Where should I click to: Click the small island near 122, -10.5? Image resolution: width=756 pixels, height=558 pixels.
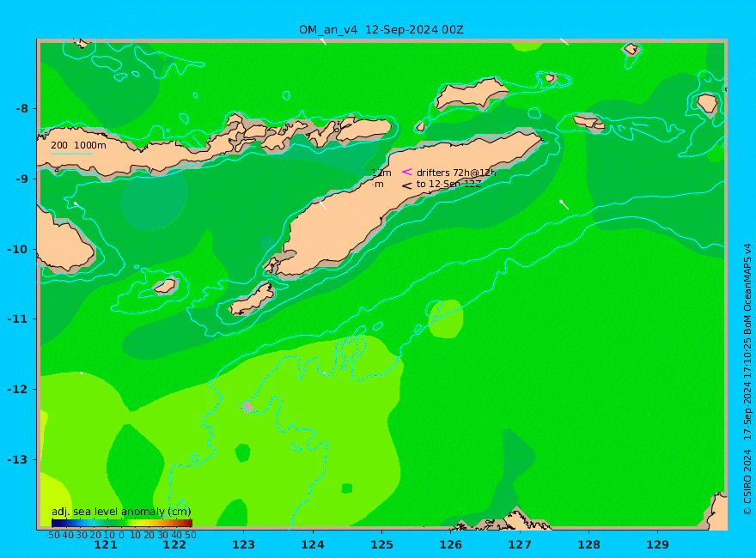point(165,286)
